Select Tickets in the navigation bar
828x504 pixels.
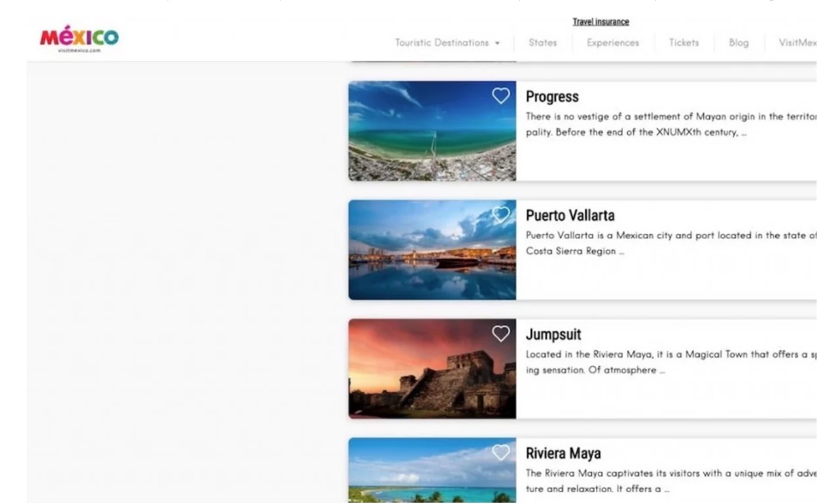tap(683, 43)
